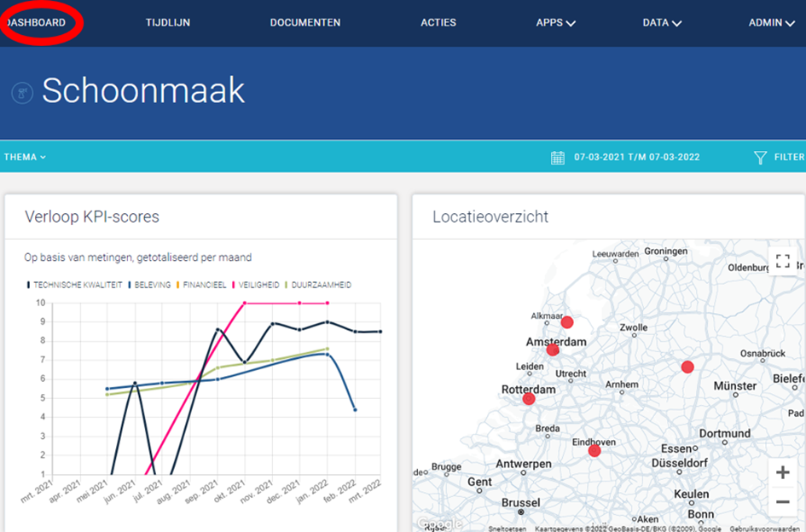Click the Sneltoetsen map shortcut link
The height and width of the screenshot is (532, 806).
pyautogui.click(x=507, y=529)
